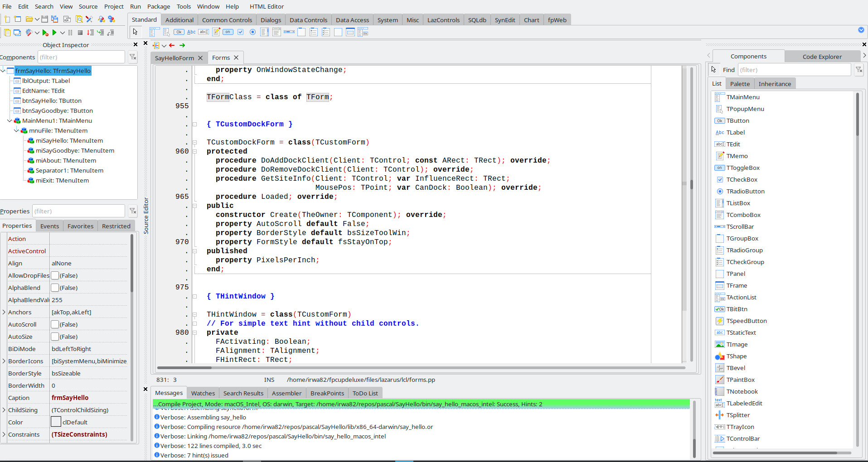
Task: Jump forward with green right arrow
Action: (182, 45)
